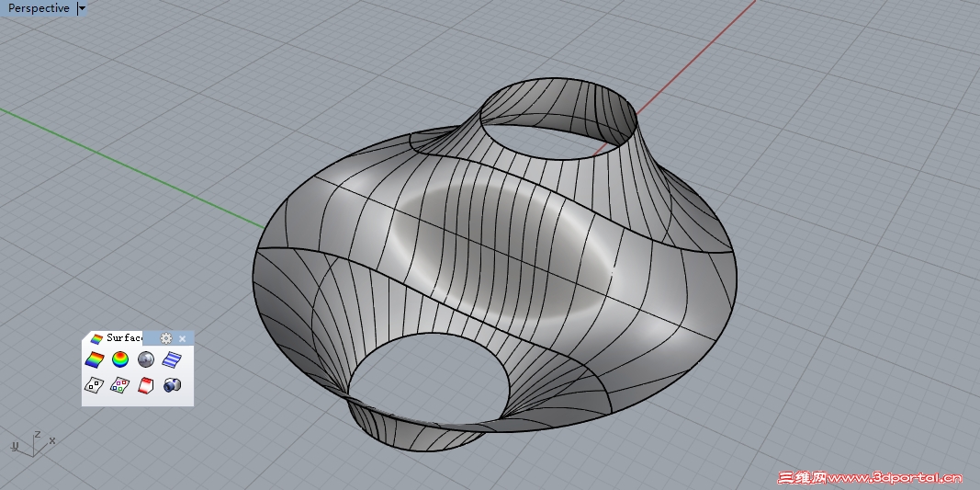
Task: Click the world axes icon in viewport corner
Action: [x=32, y=443]
